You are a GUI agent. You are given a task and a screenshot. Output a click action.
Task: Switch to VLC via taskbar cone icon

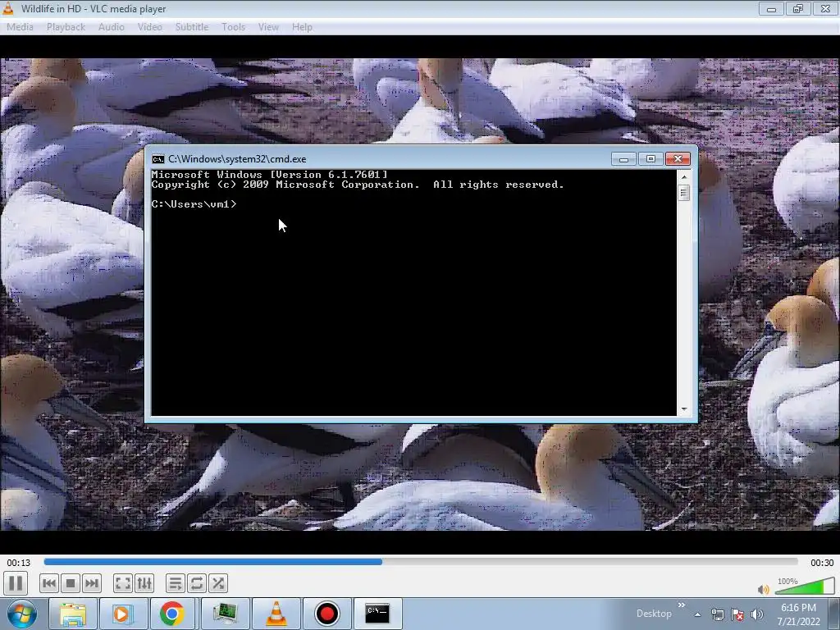(276, 614)
